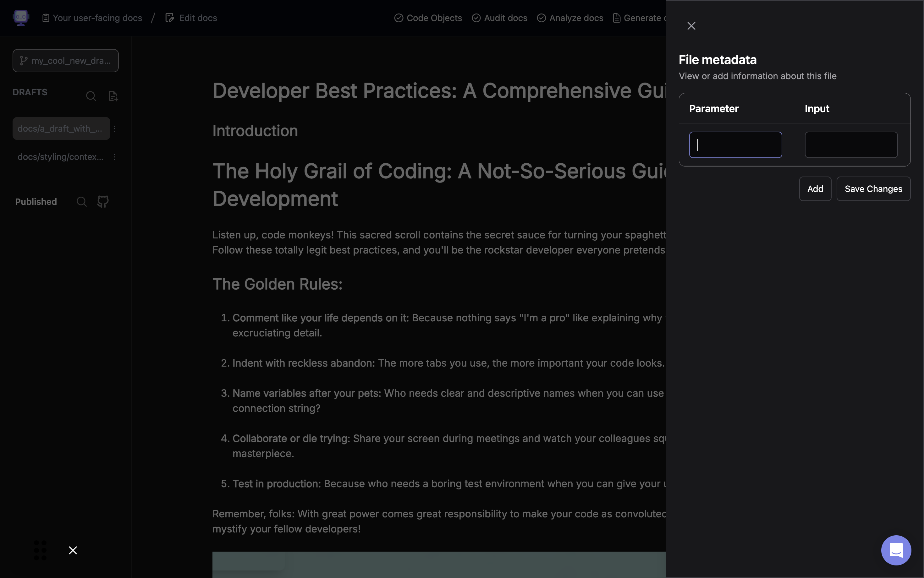Viewport: 924px width, 578px height.
Task: Search published docs magnifier icon
Action: (81, 201)
